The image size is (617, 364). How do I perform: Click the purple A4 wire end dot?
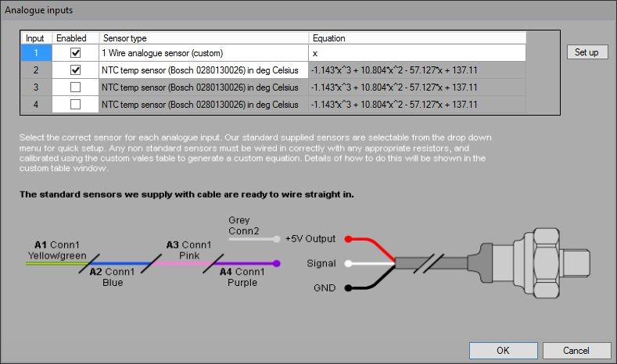277,263
